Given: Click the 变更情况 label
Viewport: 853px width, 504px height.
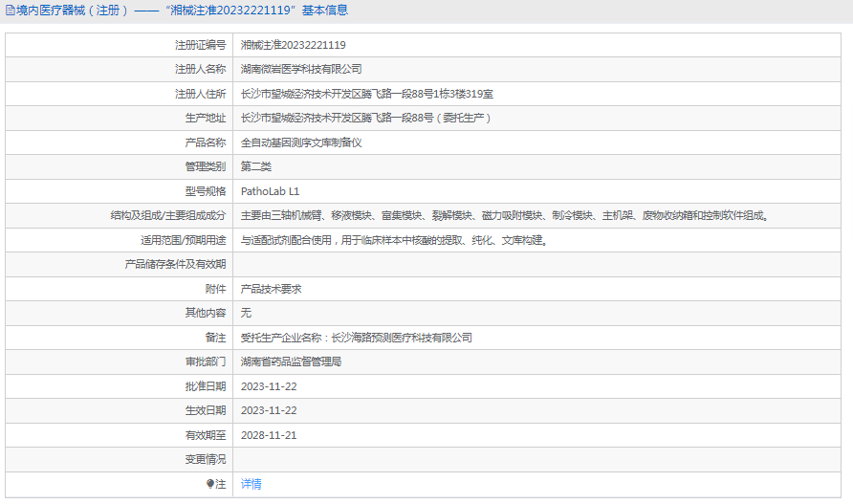Looking at the screenshot, I should point(205,459).
